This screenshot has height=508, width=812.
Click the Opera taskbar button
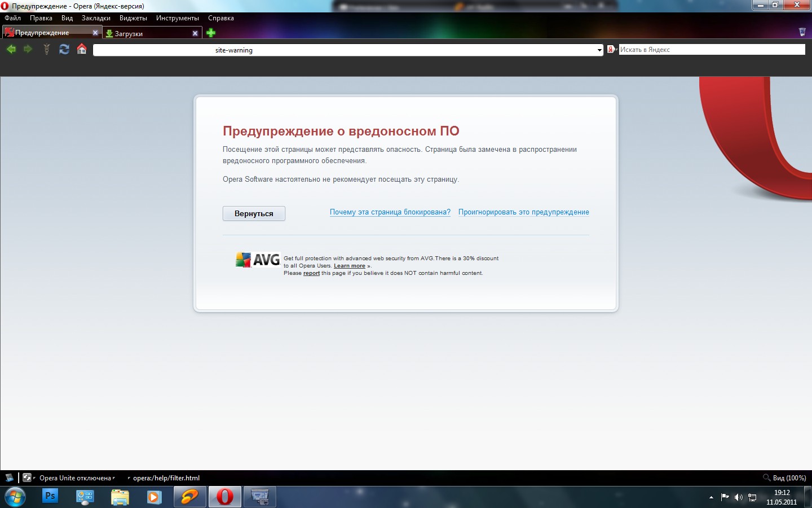point(225,497)
